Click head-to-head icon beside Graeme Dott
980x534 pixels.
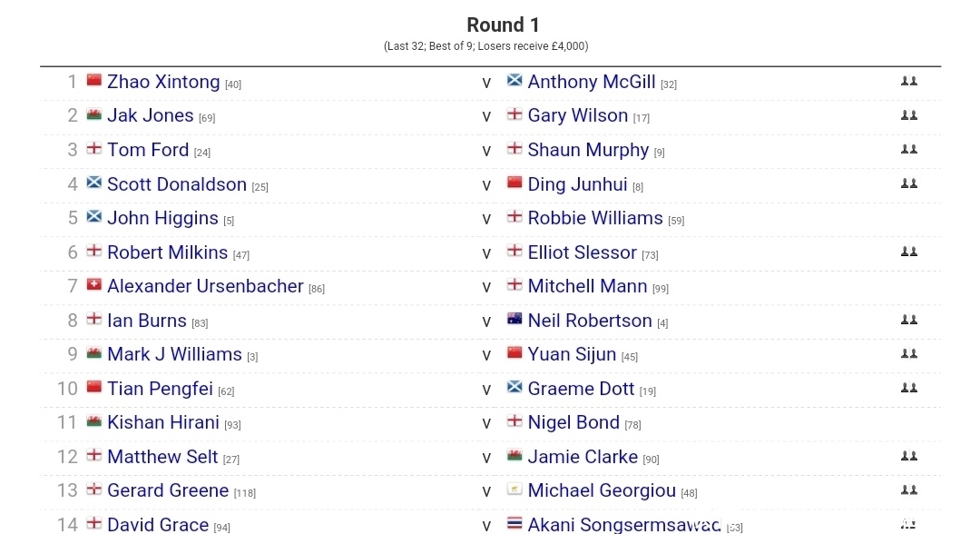tap(908, 388)
